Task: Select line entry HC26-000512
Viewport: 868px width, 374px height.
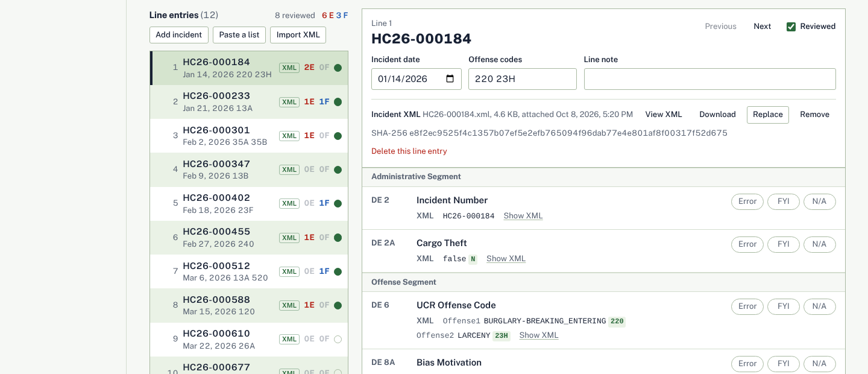Action: coord(250,271)
